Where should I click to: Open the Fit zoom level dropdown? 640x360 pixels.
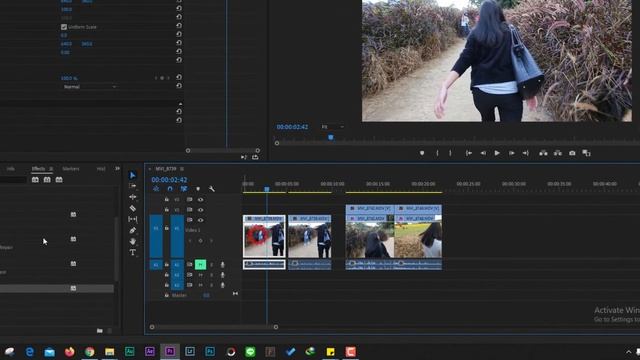pyautogui.click(x=332, y=127)
